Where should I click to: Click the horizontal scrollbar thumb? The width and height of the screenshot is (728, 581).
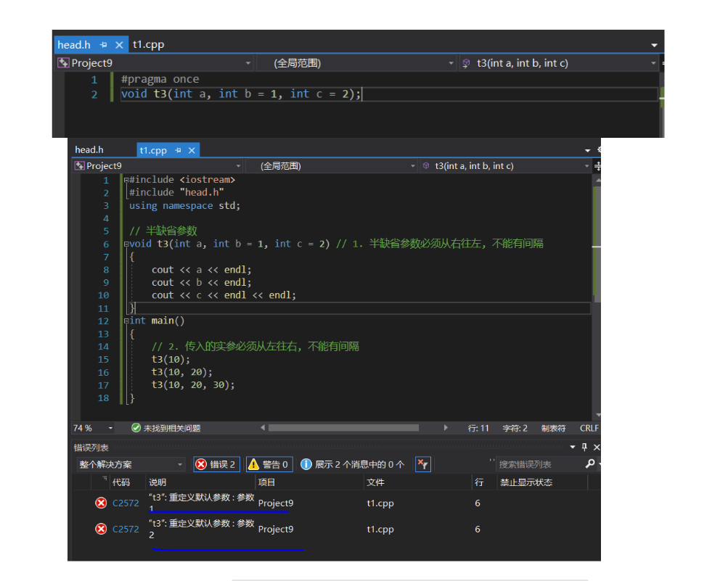pyautogui.click(x=343, y=428)
